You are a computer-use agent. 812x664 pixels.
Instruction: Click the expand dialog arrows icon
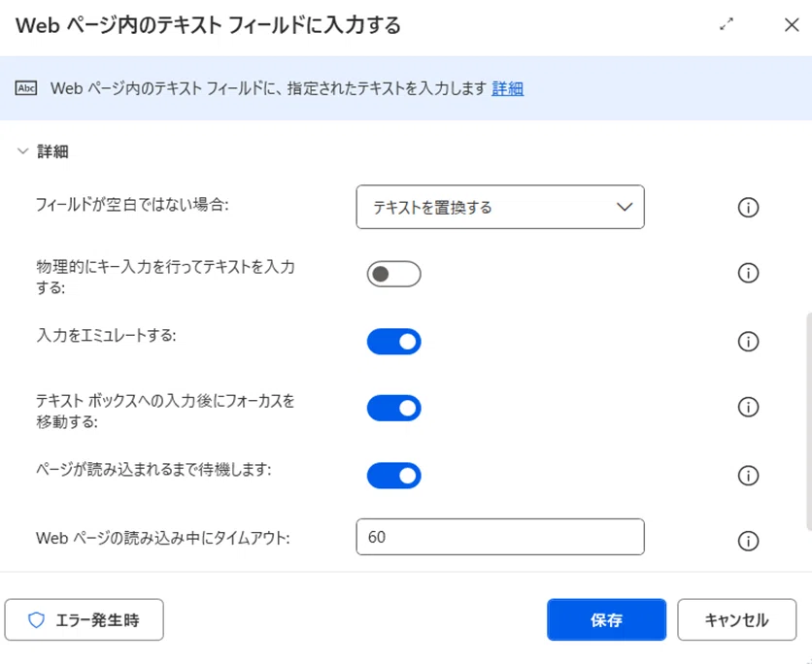(x=727, y=24)
